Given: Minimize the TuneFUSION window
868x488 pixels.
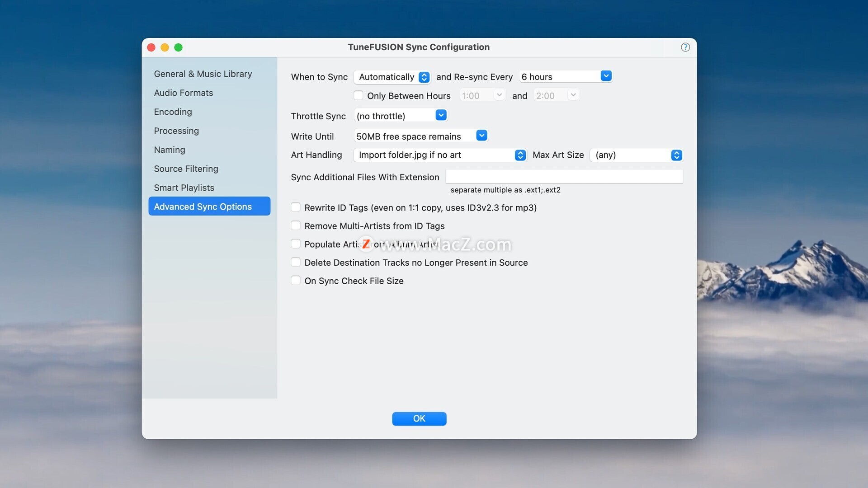Looking at the screenshot, I should coord(165,47).
